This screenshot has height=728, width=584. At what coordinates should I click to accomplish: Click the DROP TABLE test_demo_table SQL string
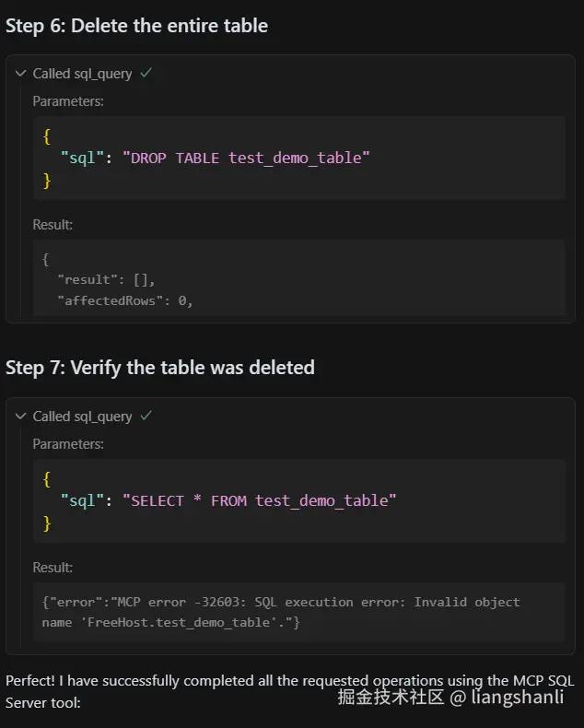[x=249, y=158]
